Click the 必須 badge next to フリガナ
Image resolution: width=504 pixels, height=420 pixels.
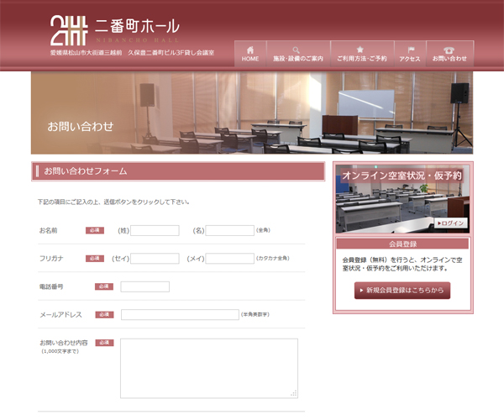95,259
